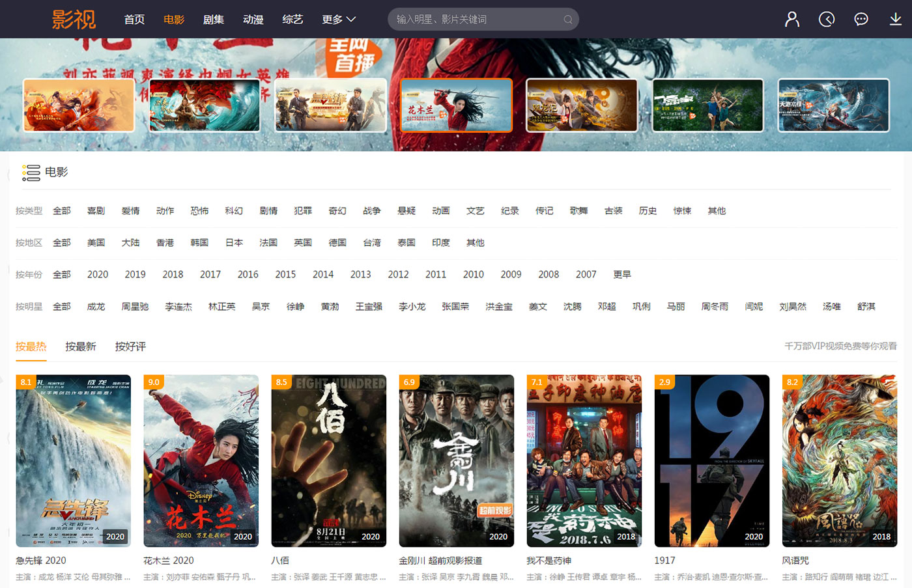This screenshot has height=588, width=912.
Task: Open the 我不是药神 movie title link
Action: pos(549,561)
